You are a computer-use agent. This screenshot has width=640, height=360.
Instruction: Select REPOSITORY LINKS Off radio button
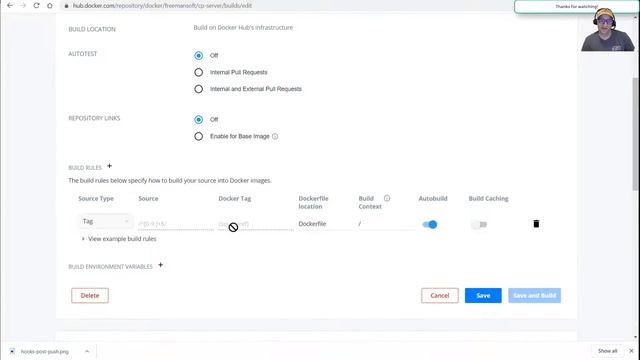(x=198, y=120)
